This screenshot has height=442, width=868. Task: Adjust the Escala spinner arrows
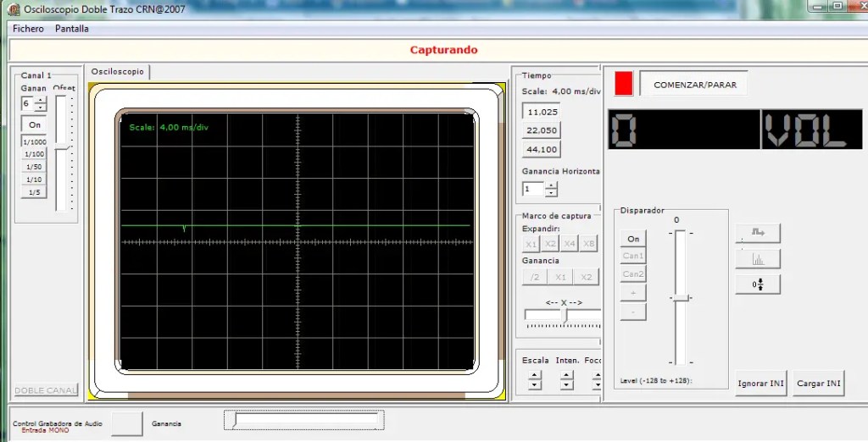535,381
